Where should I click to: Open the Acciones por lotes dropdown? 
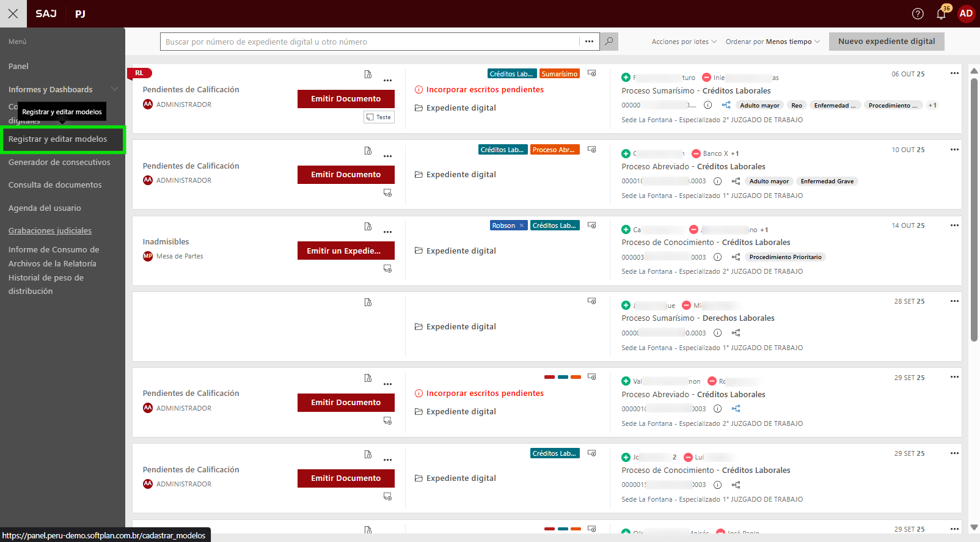pos(684,42)
